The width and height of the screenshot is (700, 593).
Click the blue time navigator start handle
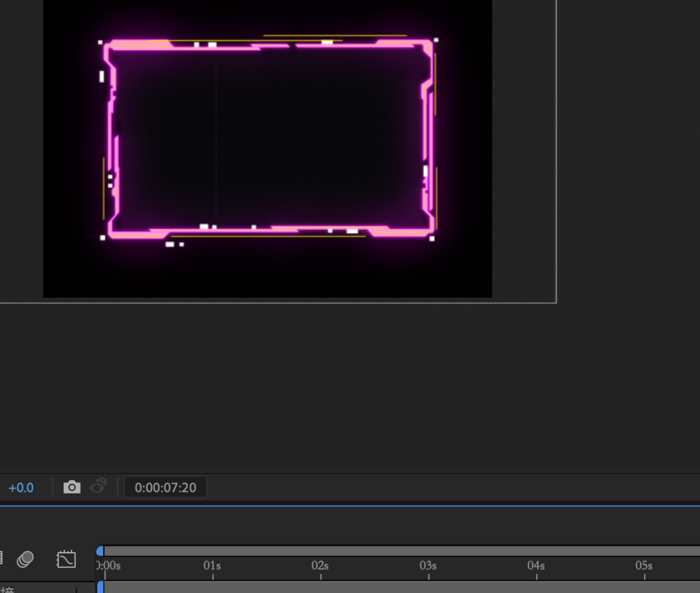(100, 551)
